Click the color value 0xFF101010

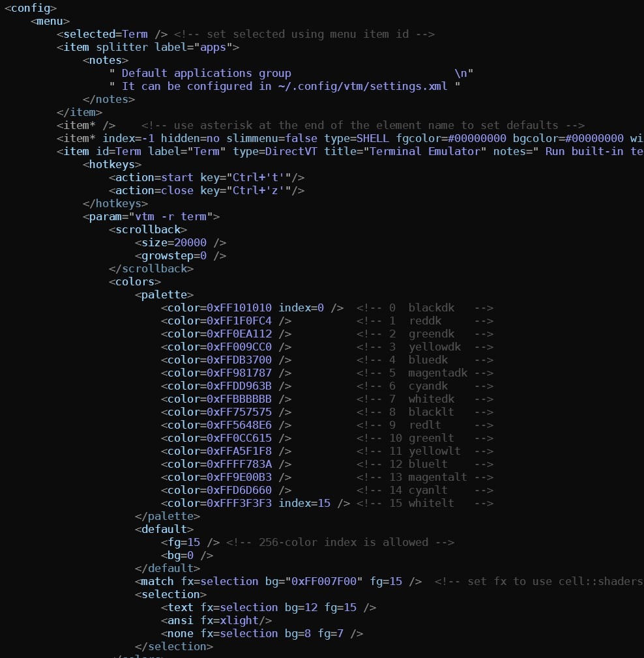(x=239, y=308)
